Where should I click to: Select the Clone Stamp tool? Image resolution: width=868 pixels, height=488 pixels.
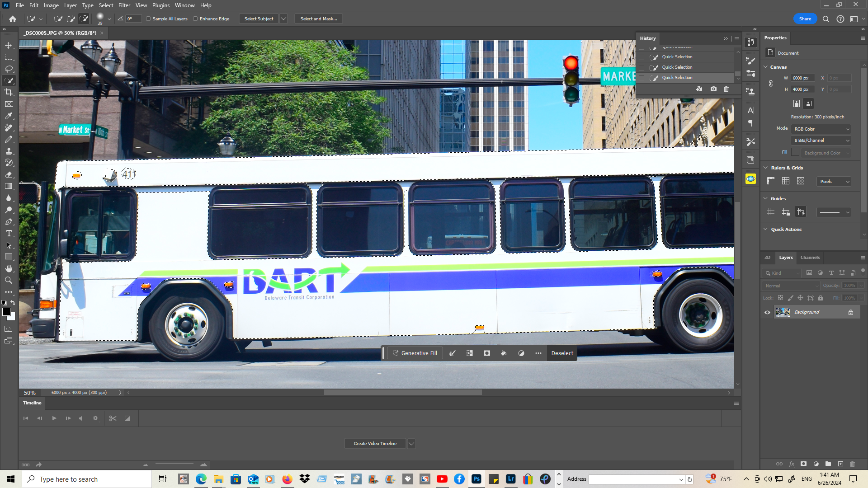pos(9,151)
